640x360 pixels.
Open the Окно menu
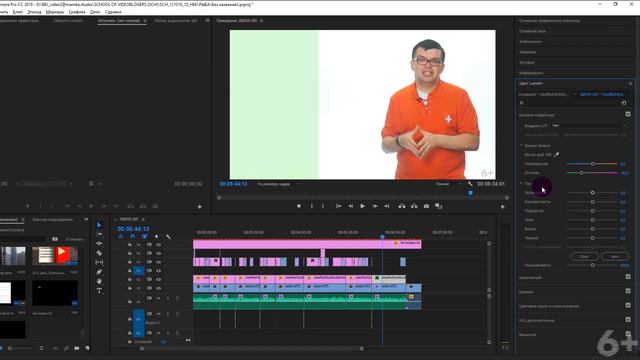tap(95, 12)
